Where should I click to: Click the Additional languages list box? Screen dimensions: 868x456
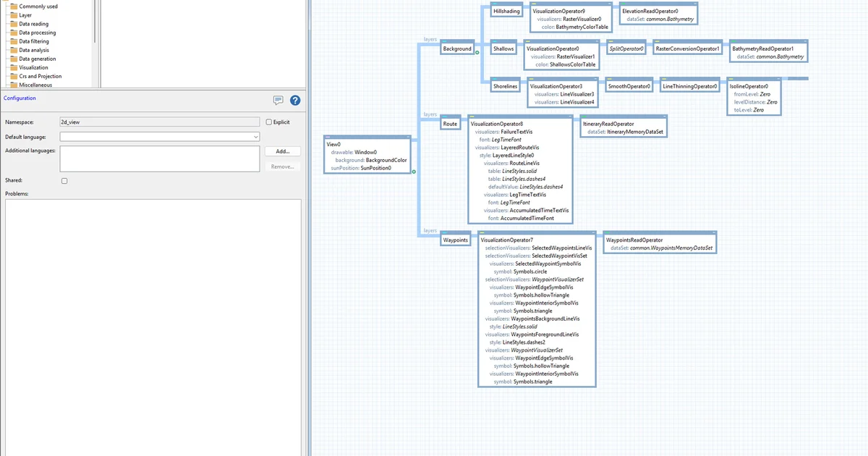point(160,159)
